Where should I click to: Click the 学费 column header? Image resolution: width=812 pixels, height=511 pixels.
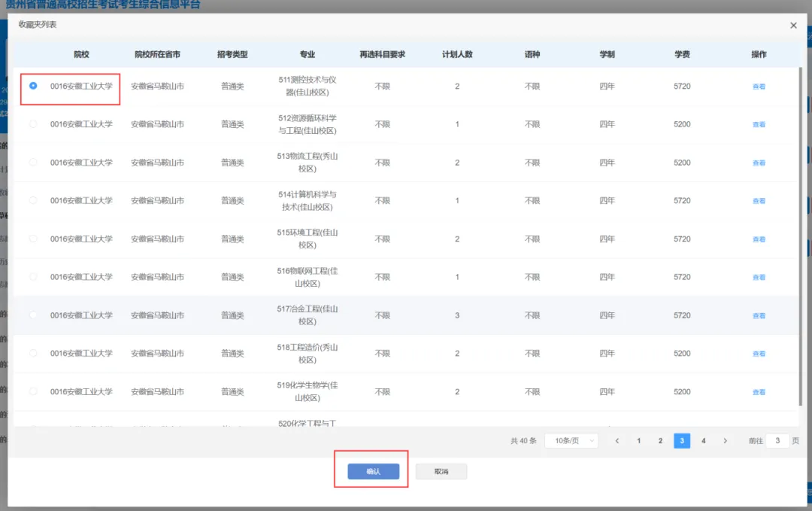click(682, 54)
